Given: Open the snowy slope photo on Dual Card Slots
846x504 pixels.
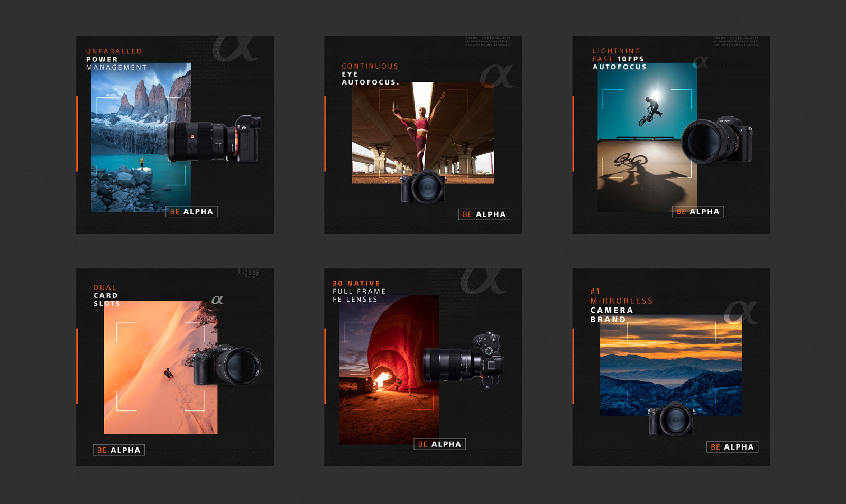Looking at the screenshot, I should (x=161, y=368).
